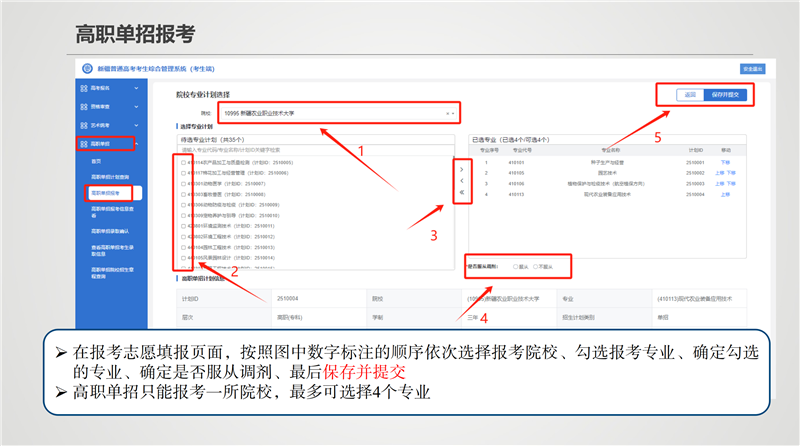Expand the 资格审查 sidebar chevron
Viewport: 800px width, 446px height.
(137, 107)
